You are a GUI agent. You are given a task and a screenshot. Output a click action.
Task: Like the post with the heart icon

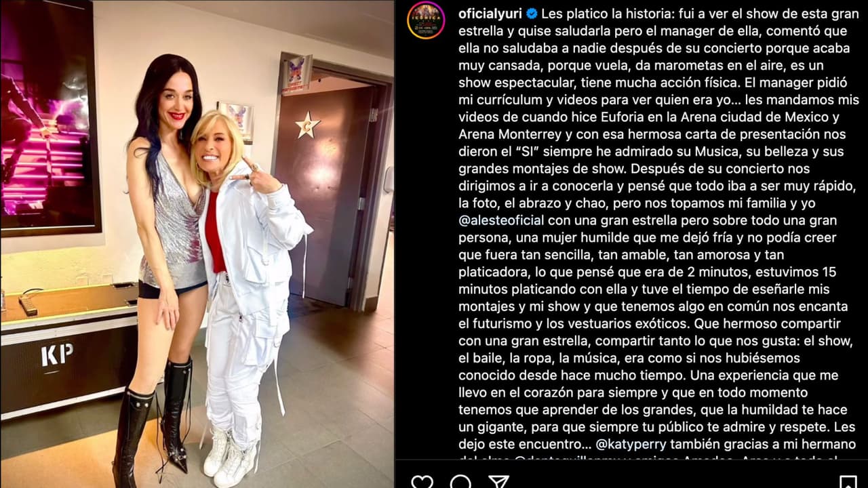(x=422, y=482)
